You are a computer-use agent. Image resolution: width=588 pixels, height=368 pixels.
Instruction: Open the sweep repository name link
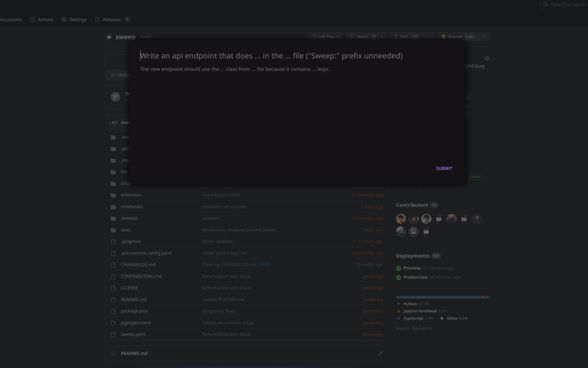point(125,37)
